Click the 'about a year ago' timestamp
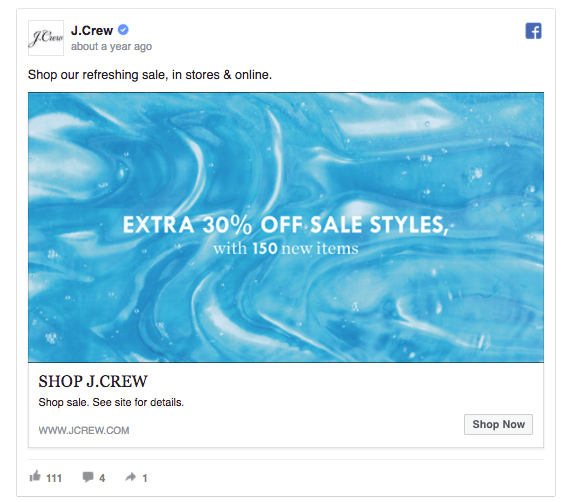Screen dimensions: 578x502 tap(111, 46)
